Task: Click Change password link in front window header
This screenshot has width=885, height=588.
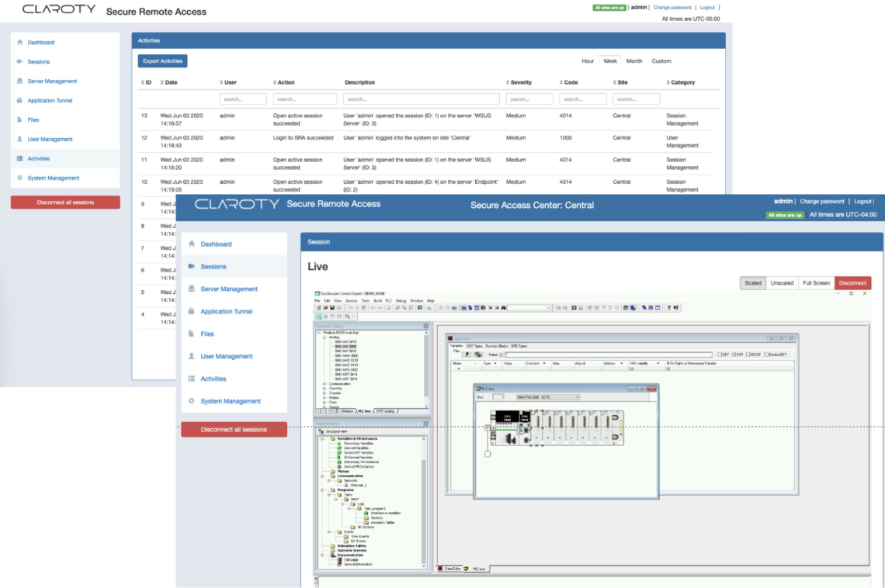Action: (x=822, y=201)
